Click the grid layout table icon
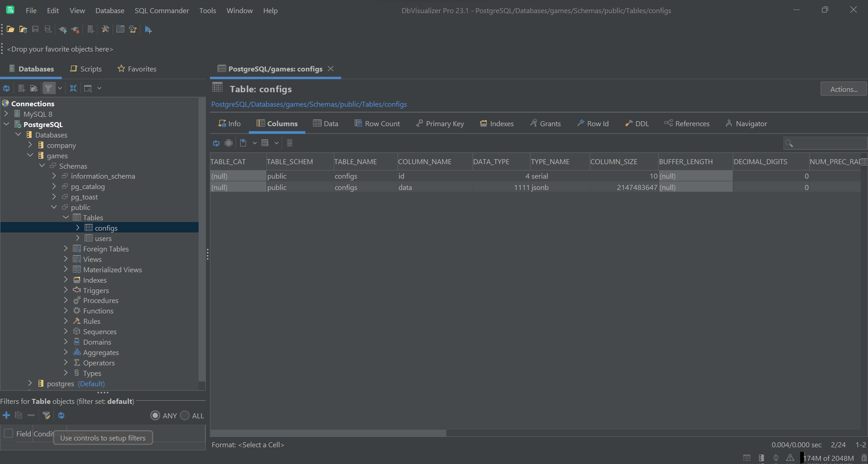This screenshot has width=868, height=464. pos(265,143)
